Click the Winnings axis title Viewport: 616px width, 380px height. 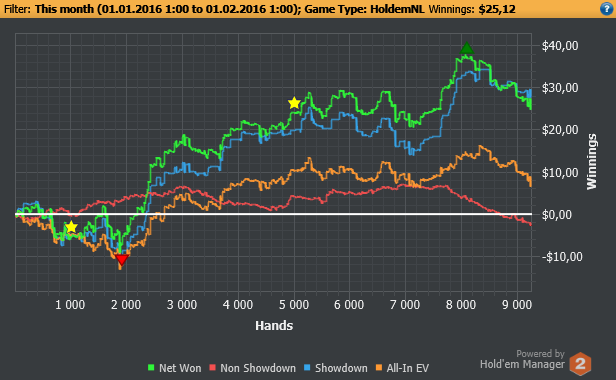coord(591,162)
